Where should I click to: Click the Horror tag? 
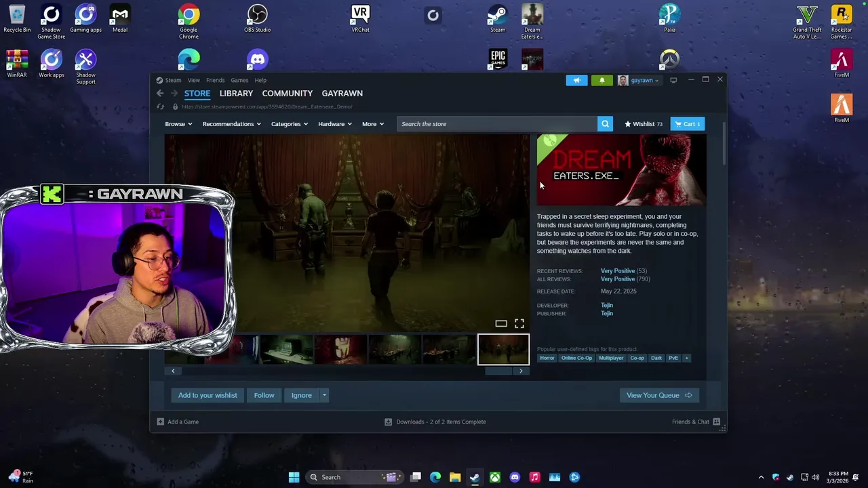[x=547, y=358]
